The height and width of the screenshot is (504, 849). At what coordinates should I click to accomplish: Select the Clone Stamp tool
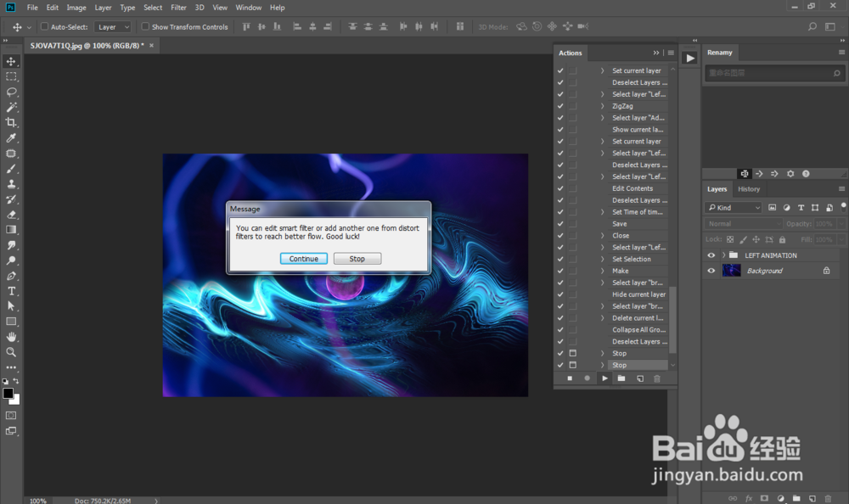pos(11,183)
